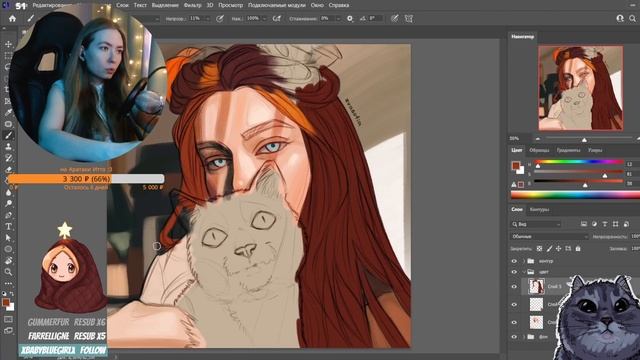The width and height of the screenshot is (640, 360).
Task: Select the Rectangular Marquee tool
Action: (x=8, y=56)
